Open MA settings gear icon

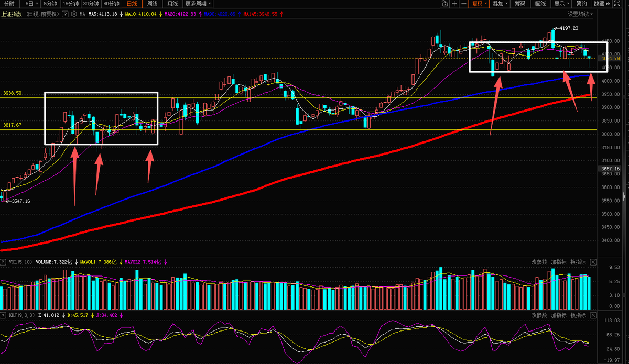click(73, 14)
